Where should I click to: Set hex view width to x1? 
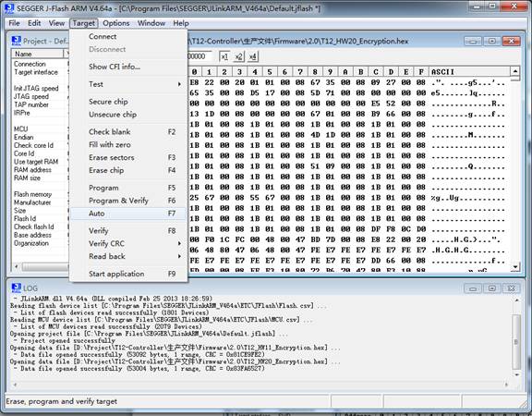(224, 56)
